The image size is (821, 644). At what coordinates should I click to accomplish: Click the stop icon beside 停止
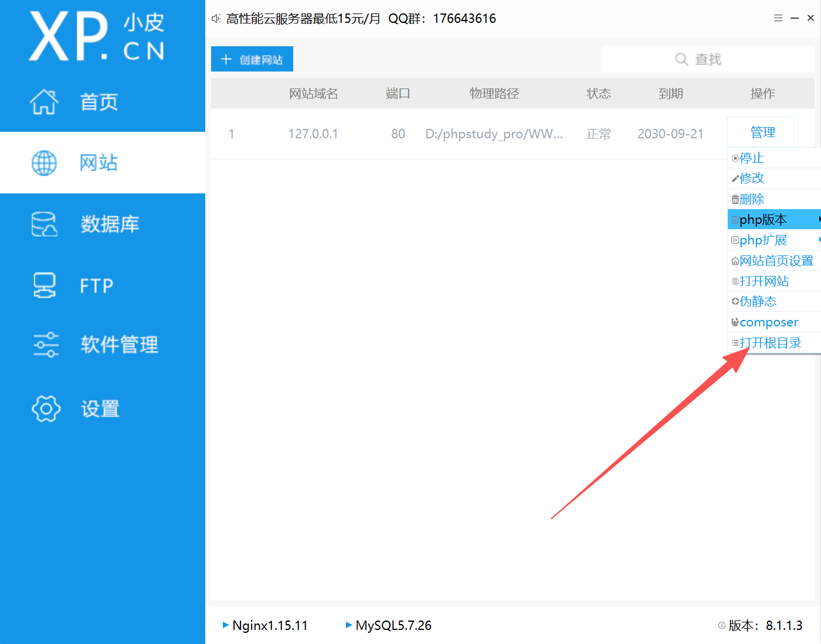(x=735, y=158)
